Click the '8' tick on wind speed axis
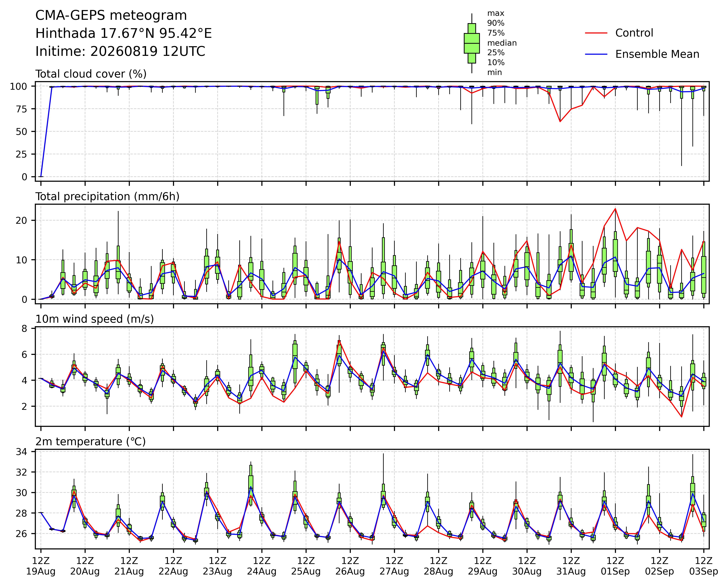The image size is (728, 586). click(25, 329)
